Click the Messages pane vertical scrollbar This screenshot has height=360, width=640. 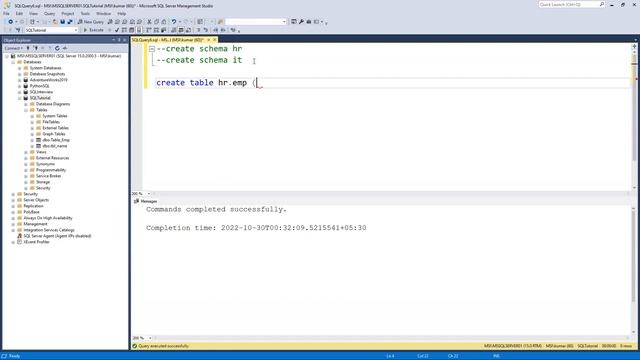tap(633, 269)
